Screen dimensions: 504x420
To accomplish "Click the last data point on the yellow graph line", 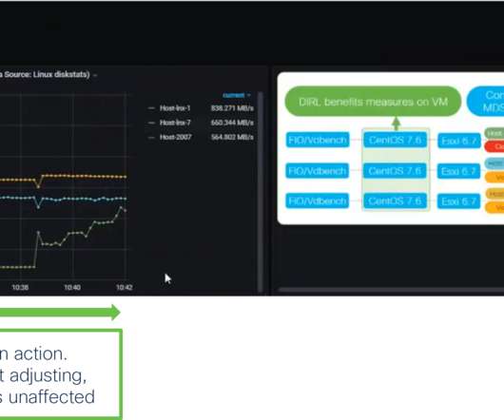I will coord(126,177).
